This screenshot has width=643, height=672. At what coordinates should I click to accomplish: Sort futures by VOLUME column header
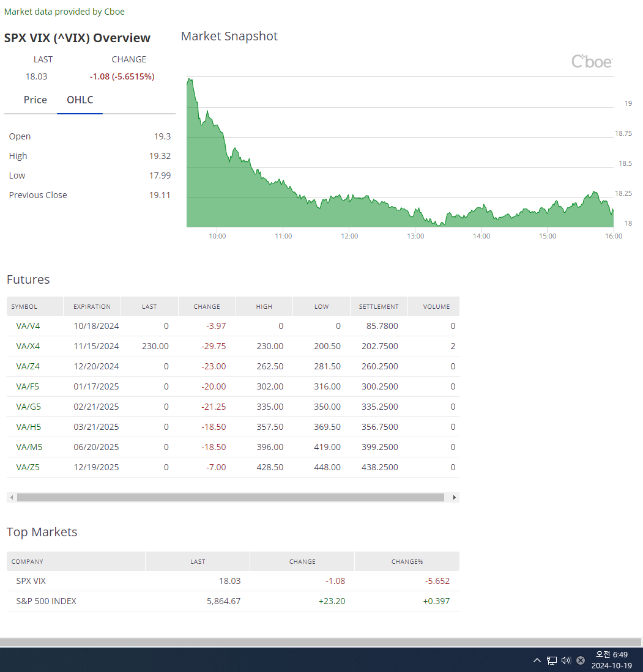click(434, 307)
